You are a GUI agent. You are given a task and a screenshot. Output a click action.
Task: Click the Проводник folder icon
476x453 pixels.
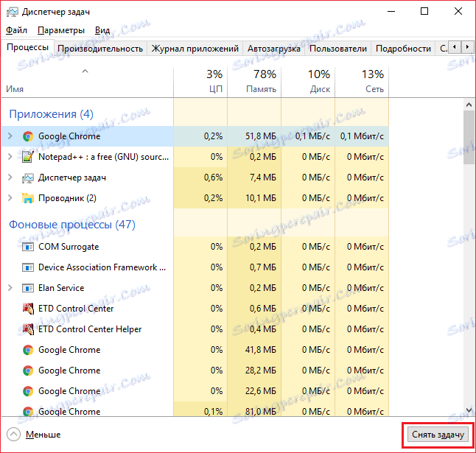coord(28,198)
